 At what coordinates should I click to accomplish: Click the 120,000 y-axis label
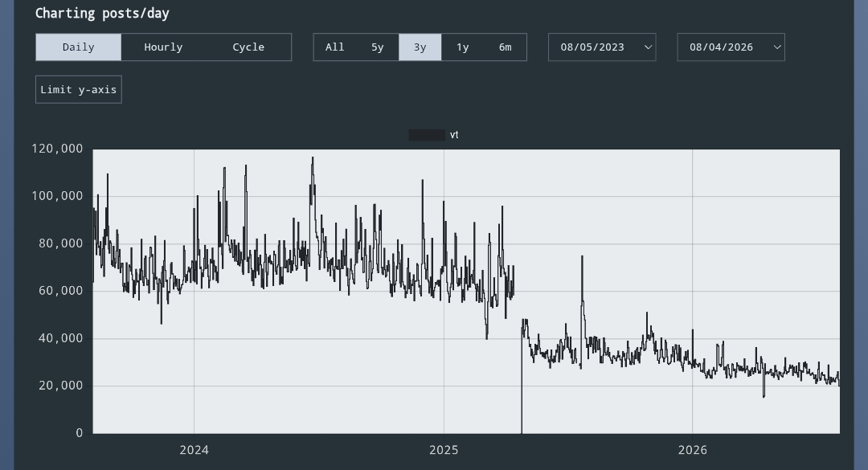pyautogui.click(x=58, y=149)
